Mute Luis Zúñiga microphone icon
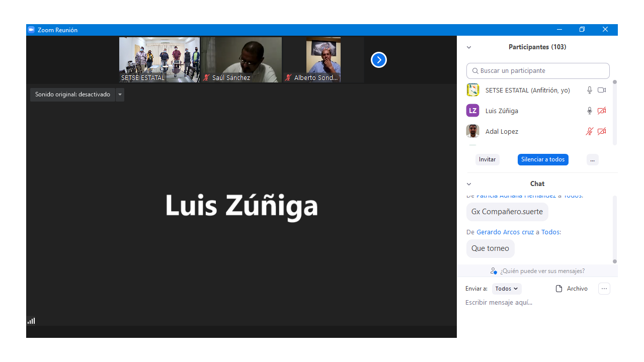 590,111
